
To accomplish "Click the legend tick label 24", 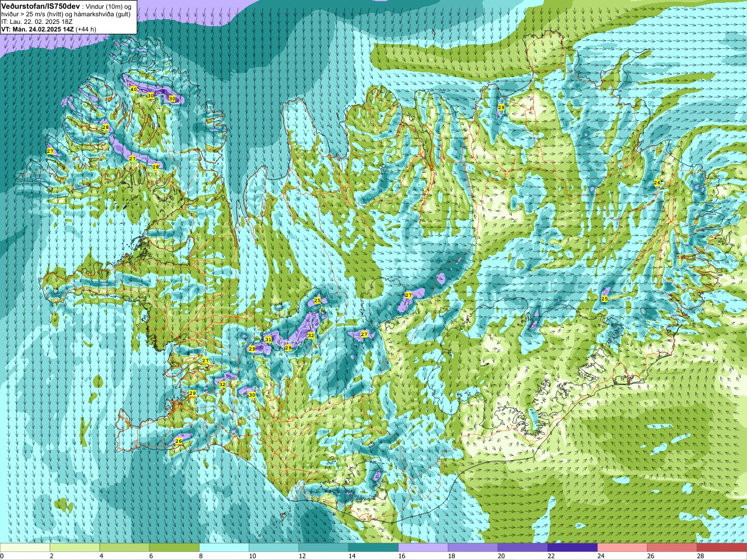I will pos(601,556).
